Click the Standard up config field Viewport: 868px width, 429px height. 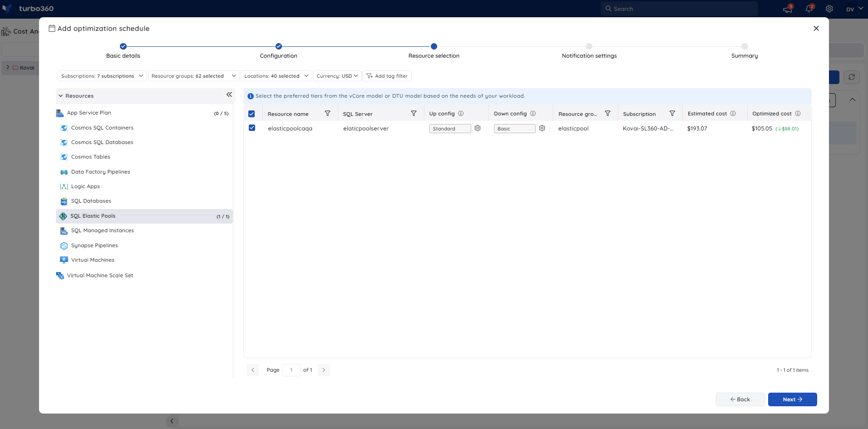pyautogui.click(x=450, y=129)
